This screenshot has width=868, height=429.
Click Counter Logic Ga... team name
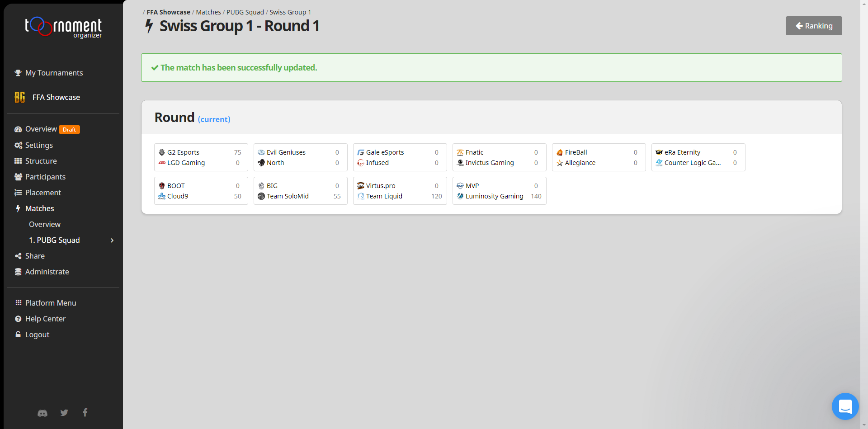pyautogui.click(x=693, y=163)
